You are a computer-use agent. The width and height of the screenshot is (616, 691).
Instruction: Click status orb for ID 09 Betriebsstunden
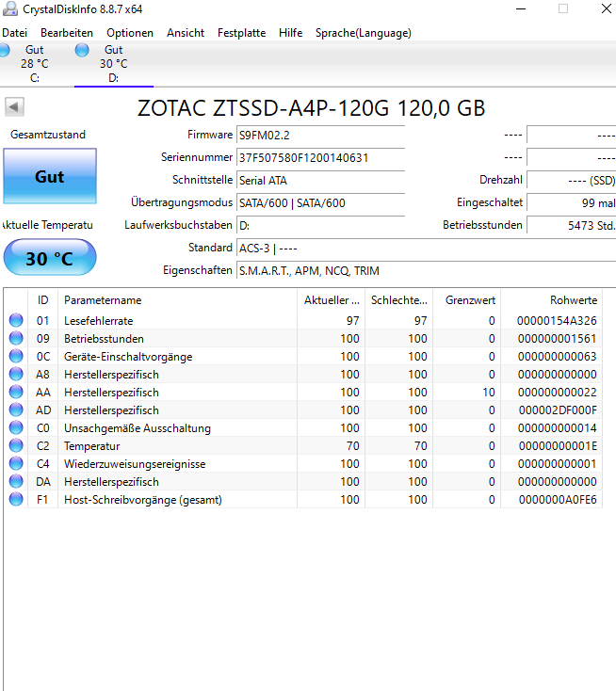pyautogui.click(x=16, y=339)
